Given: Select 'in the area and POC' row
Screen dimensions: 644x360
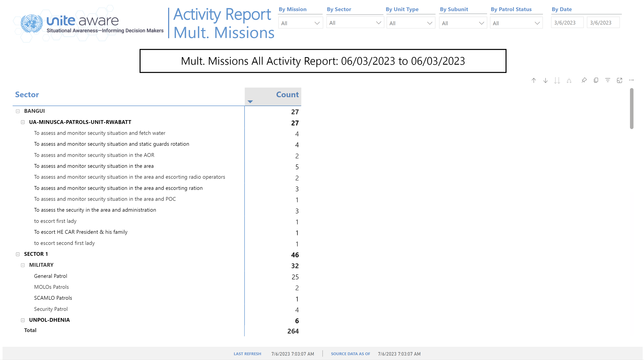Looking at the screenshot, I should [x=157, y=199].
